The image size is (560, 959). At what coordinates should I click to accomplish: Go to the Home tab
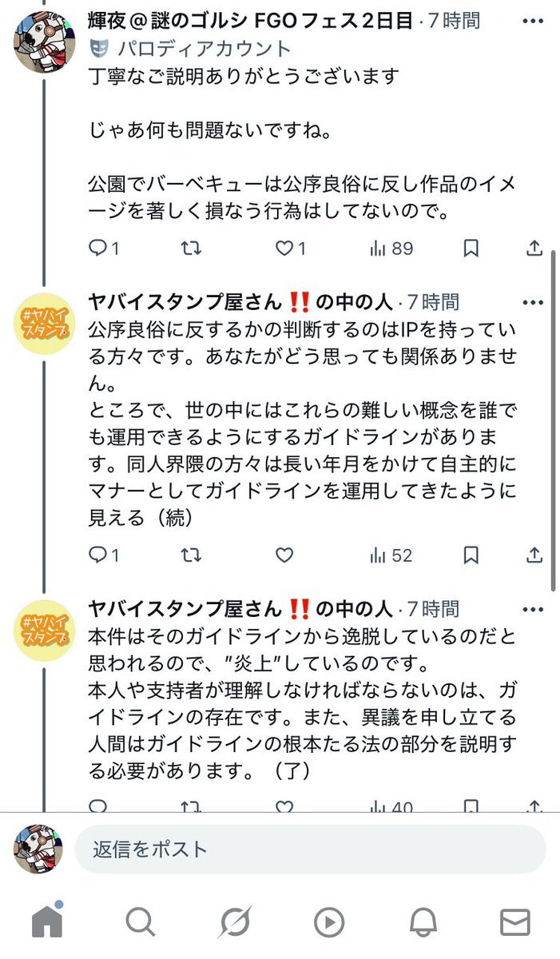coord(47,922)
